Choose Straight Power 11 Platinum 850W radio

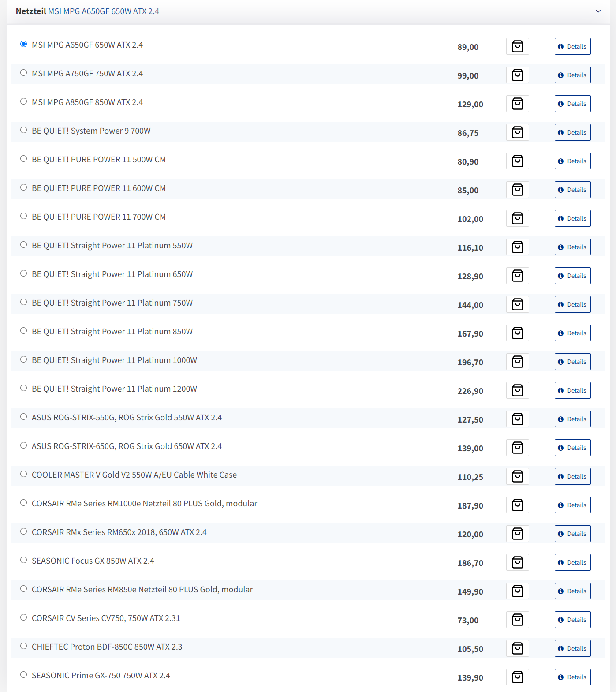[x=24, y=331]
